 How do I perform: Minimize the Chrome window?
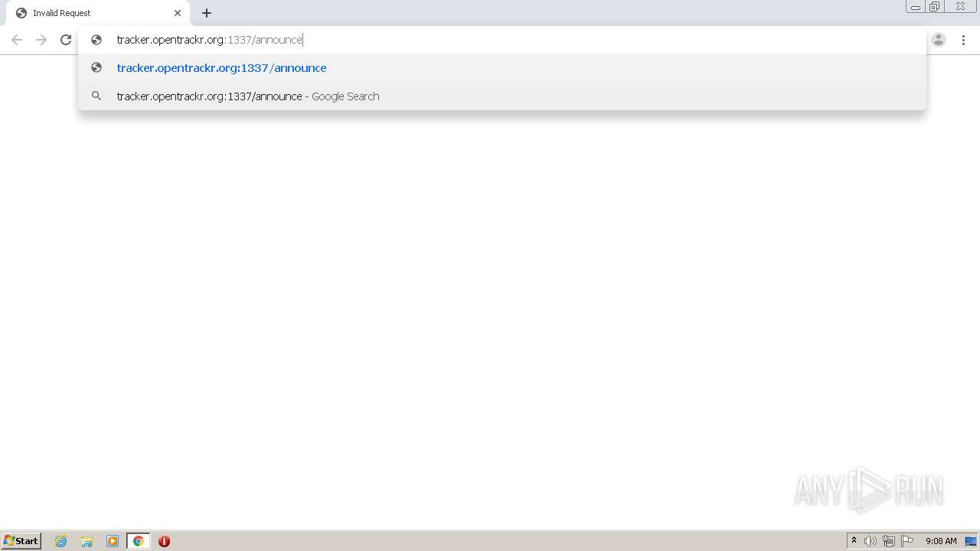pyautogui.click(x=916, y=7)
